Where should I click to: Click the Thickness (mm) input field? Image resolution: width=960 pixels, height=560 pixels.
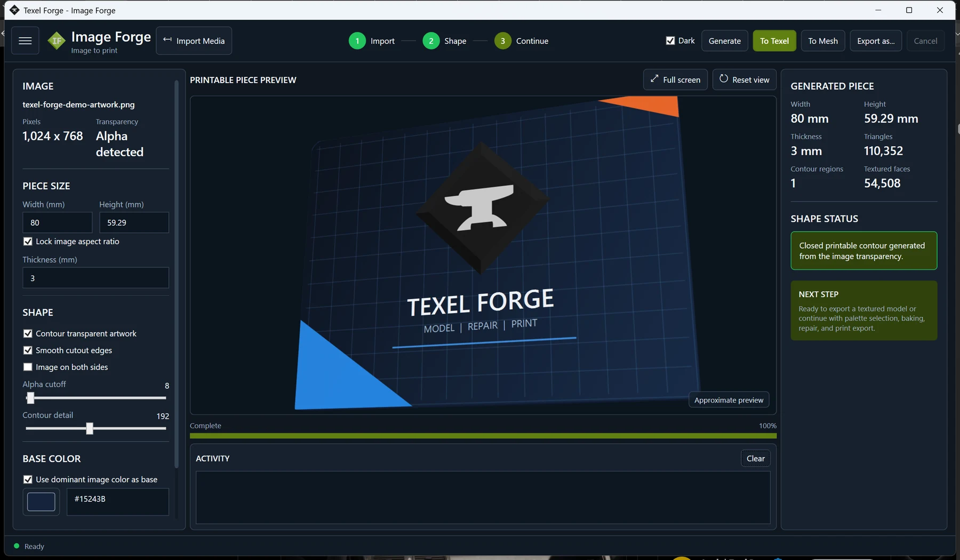[x=95, y=278]
